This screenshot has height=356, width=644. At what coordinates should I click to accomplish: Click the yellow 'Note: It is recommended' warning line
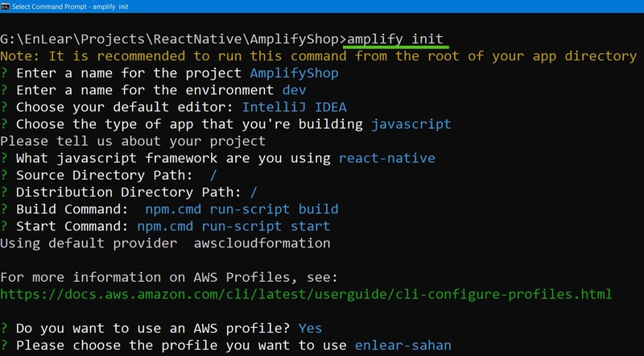click(x=319, y=56)
